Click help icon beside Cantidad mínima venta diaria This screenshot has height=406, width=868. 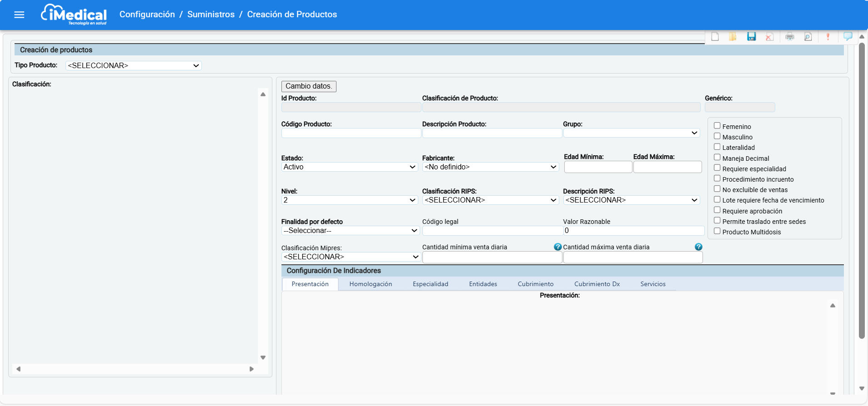[557, 247]
